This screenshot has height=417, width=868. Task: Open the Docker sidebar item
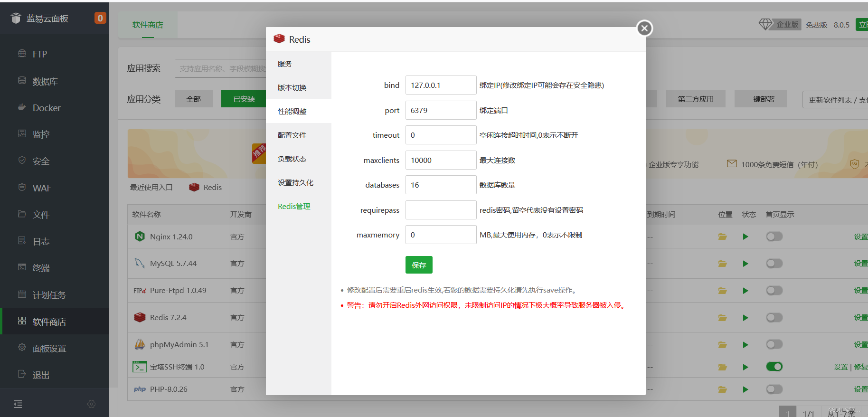[x=55, y=108]
